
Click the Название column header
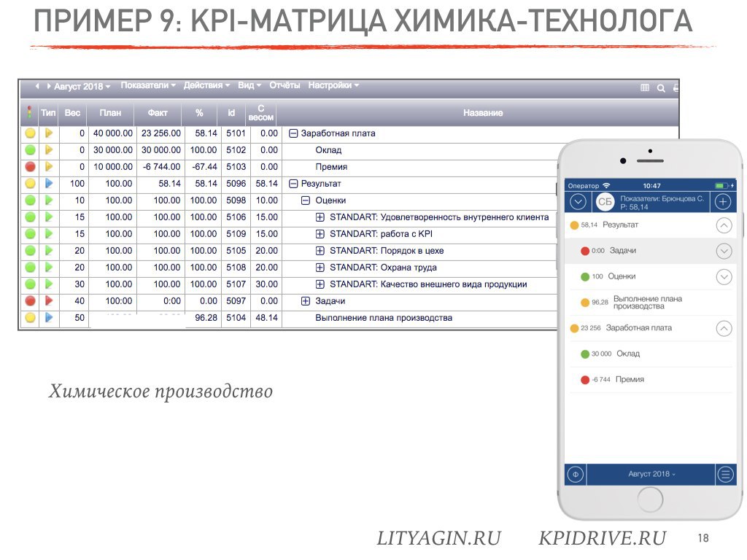tap(482, 113)
